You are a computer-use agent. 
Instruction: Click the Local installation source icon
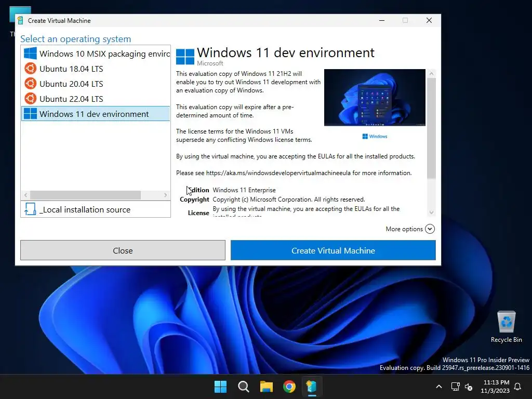[30, 209]
